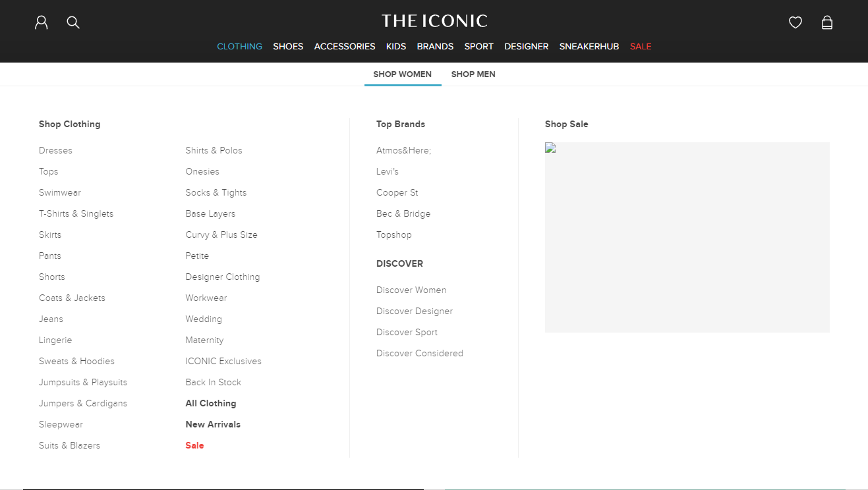Open the search icon
Screen dimensions: 868x490
[x=72, y=22]
